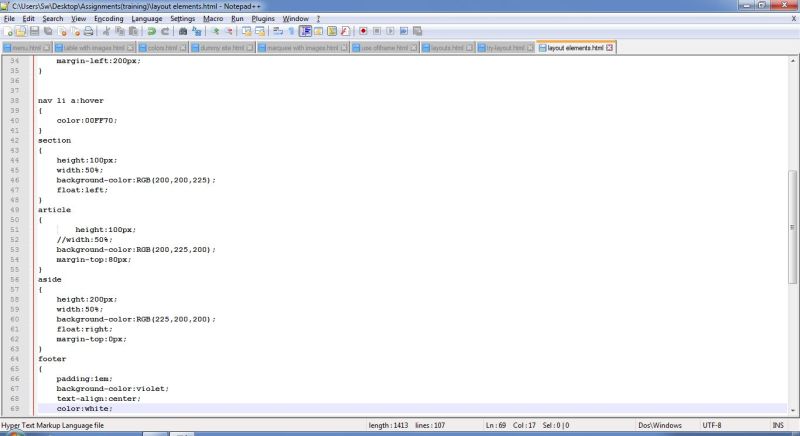This screenshot has width=800, height=436.
Task: Click the Save Recorded Macro icon
Action: [x=417, y=31]
